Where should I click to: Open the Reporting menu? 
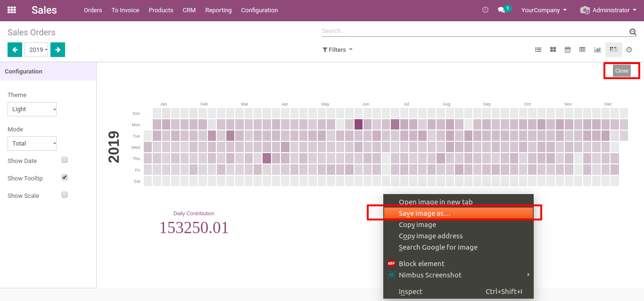(218, 10)
